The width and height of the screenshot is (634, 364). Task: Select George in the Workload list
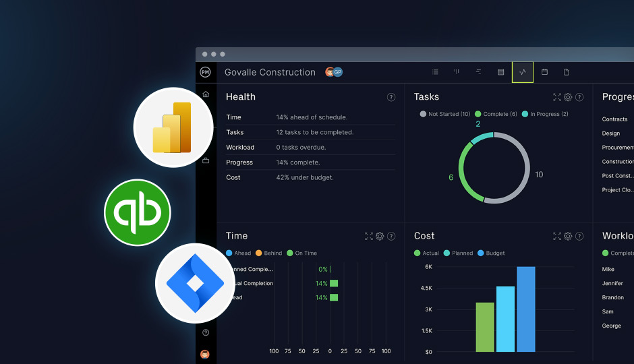coord(611,326)
